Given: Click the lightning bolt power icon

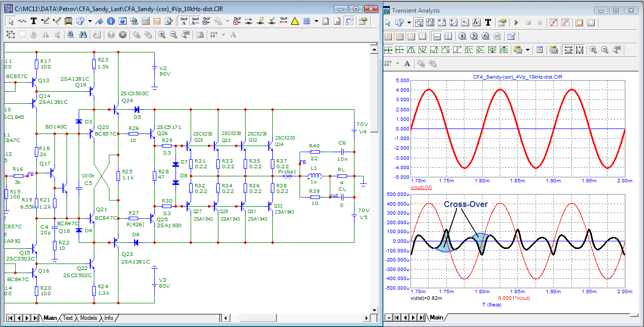Looking at the screenshot, I should (x=261, y=21).
